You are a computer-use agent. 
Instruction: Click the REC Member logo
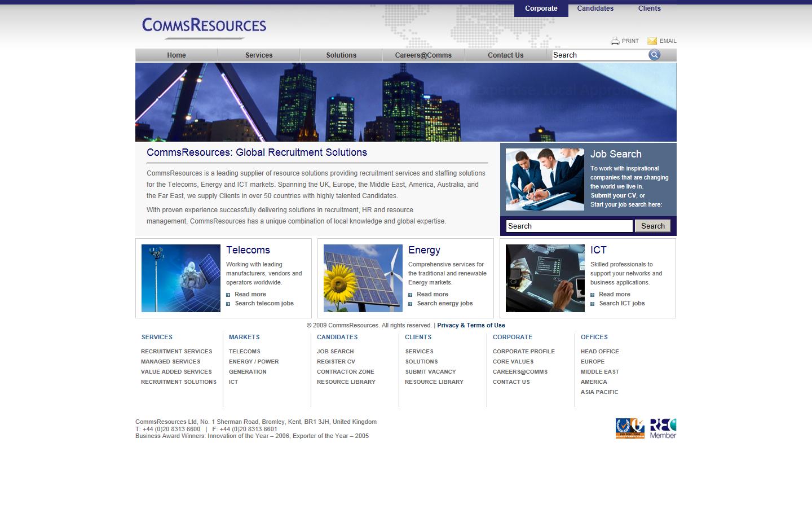click(663, 428)
